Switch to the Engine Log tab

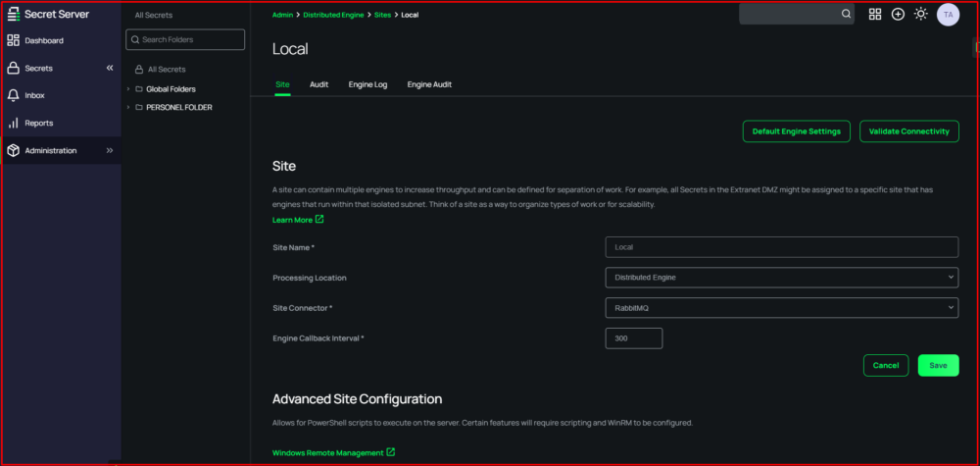tap(367, 84)
